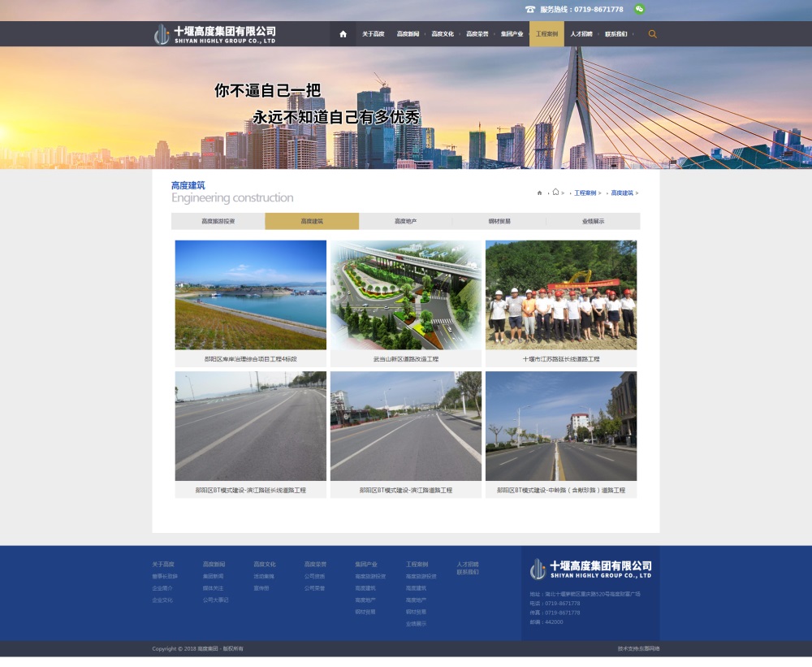Click the 武当山新区道路改造工程 caption
The width and height of the screenshot is (812, 667).
coord(406,358)
